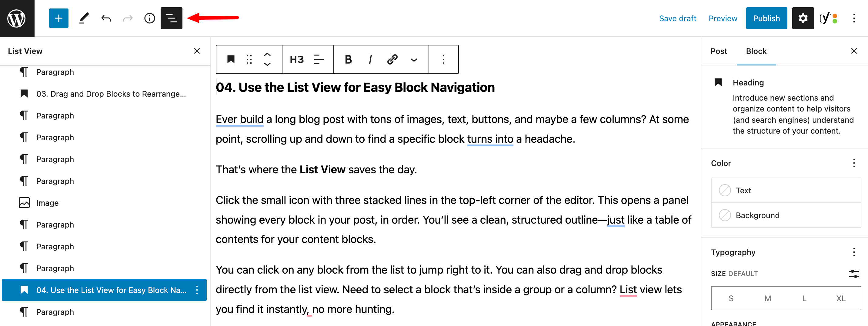Close the settings sidebar
This screenshot has height=326, width=868.
(x=853, y=51)
